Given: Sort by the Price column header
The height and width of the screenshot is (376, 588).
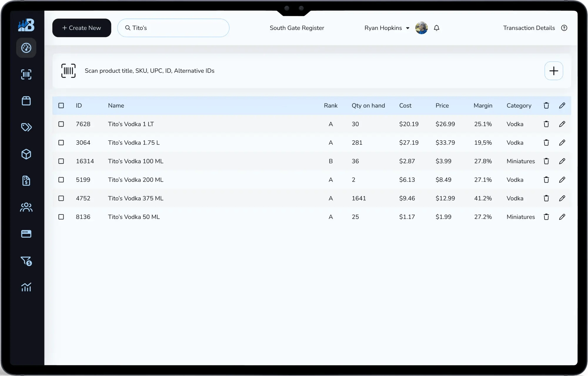Looking at the screenshot, I should [442, 105].
